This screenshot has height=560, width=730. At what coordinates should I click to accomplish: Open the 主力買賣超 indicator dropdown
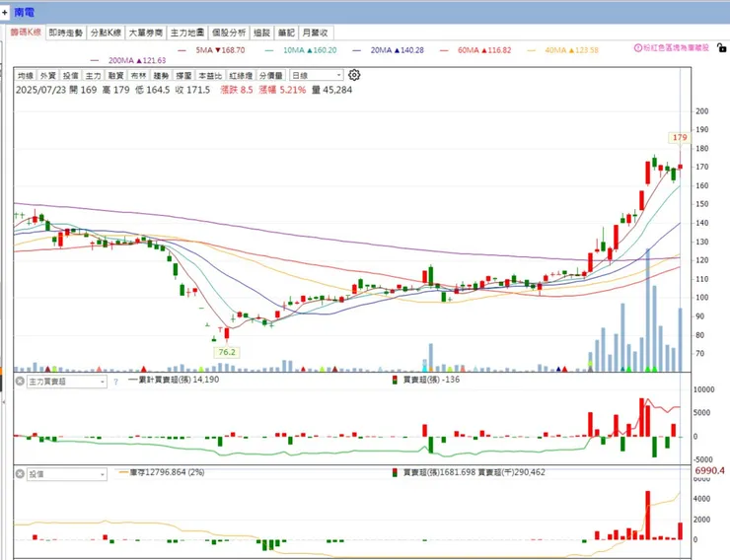click(x=66, y=382)
